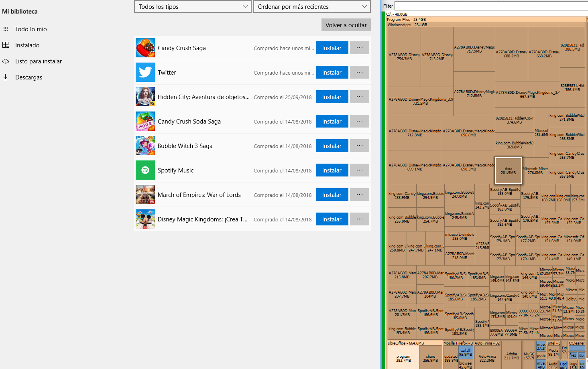Open more options for March of Empires
This screenshot has height=369, width=588.
click(360, 195)
